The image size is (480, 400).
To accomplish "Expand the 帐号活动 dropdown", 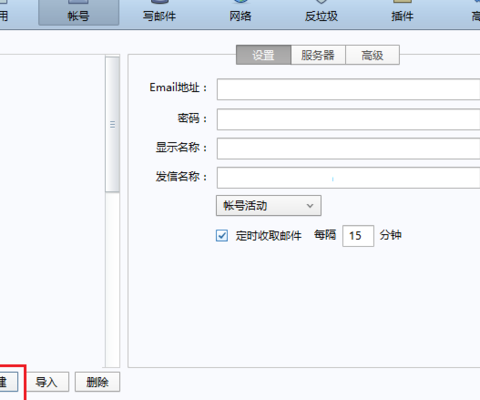I will point(269,206).
